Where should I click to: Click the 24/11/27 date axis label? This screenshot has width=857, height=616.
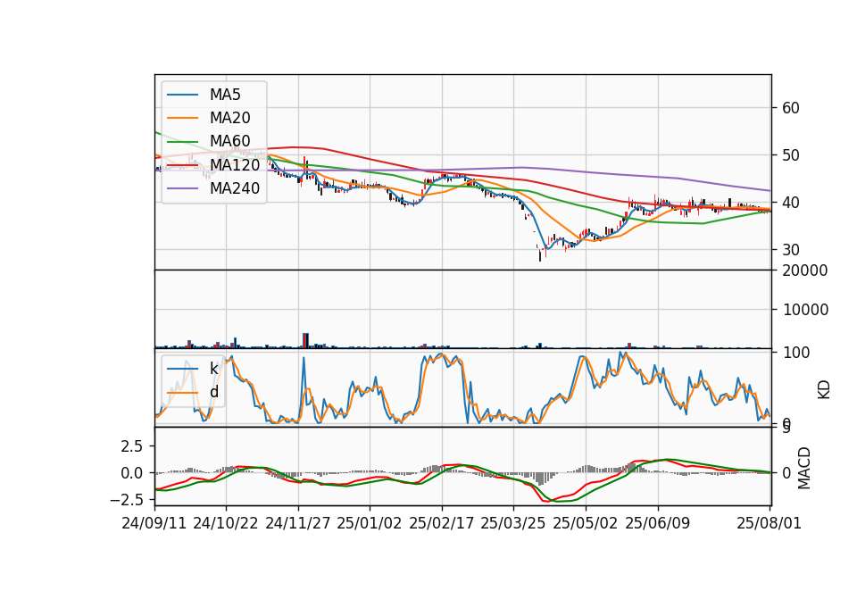coord(298,523)
